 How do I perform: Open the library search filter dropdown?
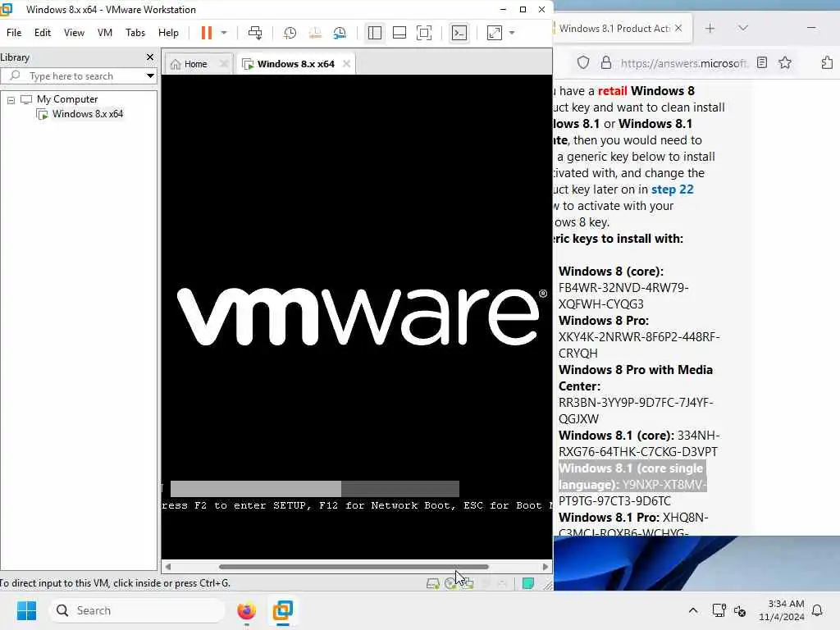tap(151, 76)
